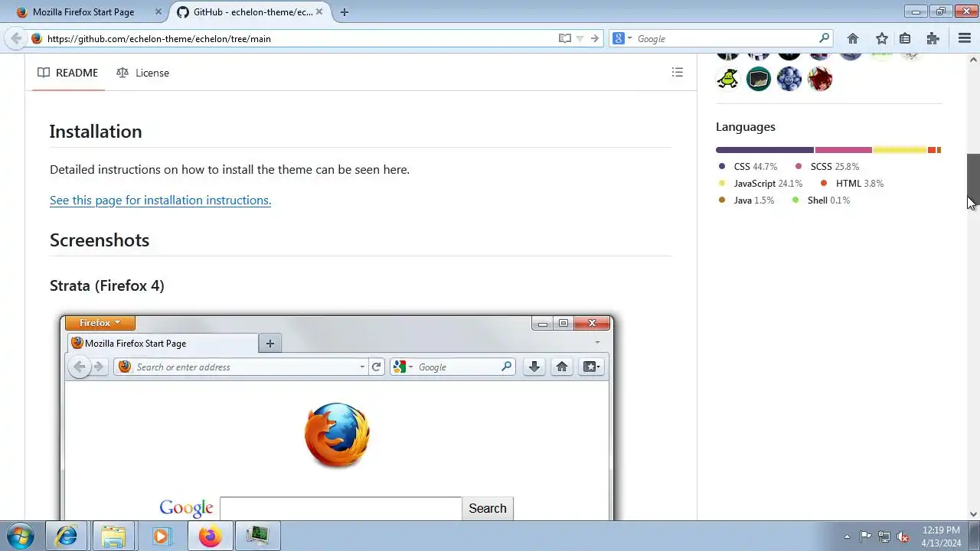Select the GitHub echelon-theme tab
The height and width of the screenshot is (551, 980).
(250, 12)
